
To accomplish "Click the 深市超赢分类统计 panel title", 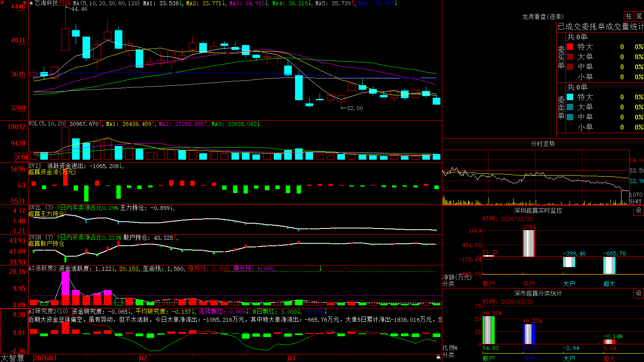I will point(538,293).
